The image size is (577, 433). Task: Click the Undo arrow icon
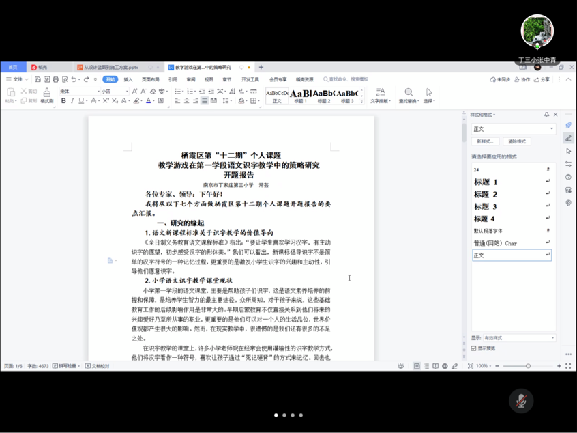click(74, 79)
